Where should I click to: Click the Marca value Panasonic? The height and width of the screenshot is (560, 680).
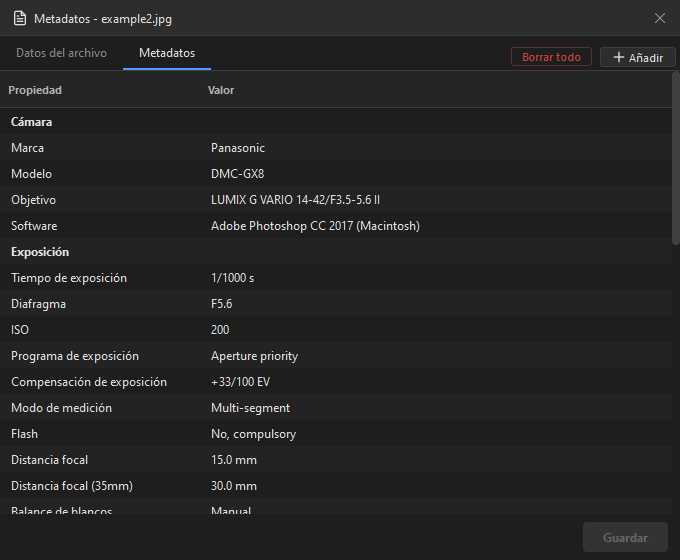(x=238, y=148)
